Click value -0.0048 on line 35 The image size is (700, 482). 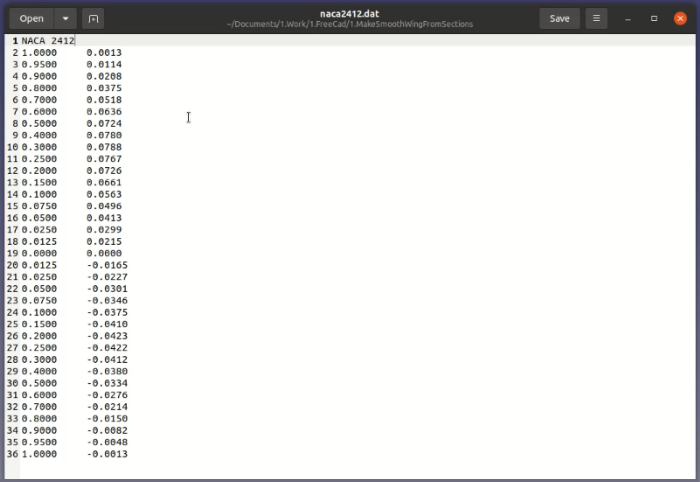(107, 442)
